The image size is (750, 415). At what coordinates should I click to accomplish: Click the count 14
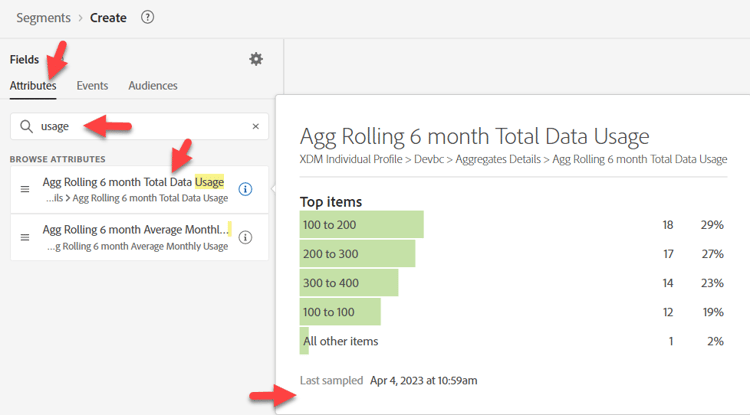668,283
